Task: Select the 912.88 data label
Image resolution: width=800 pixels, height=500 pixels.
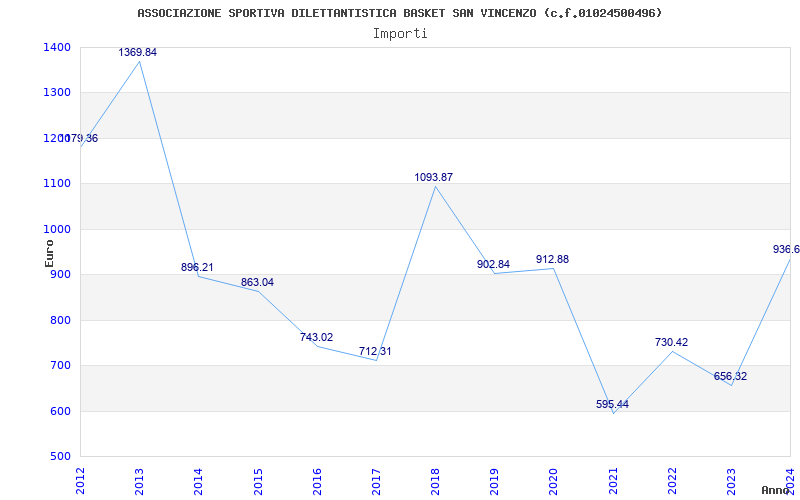Action: [x=553, y=259]
